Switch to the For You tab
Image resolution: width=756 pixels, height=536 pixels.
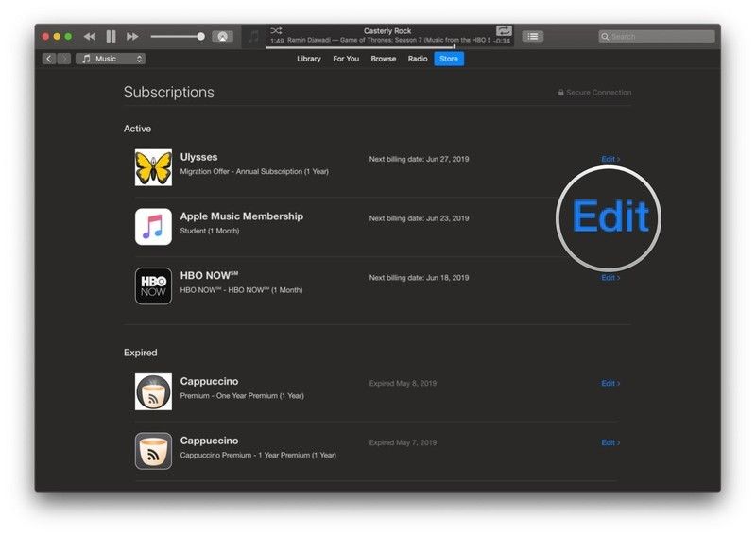tap(346, 59)
